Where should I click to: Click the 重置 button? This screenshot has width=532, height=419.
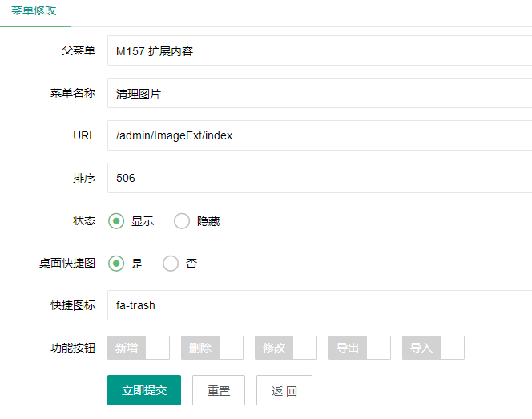click(219, 390)
